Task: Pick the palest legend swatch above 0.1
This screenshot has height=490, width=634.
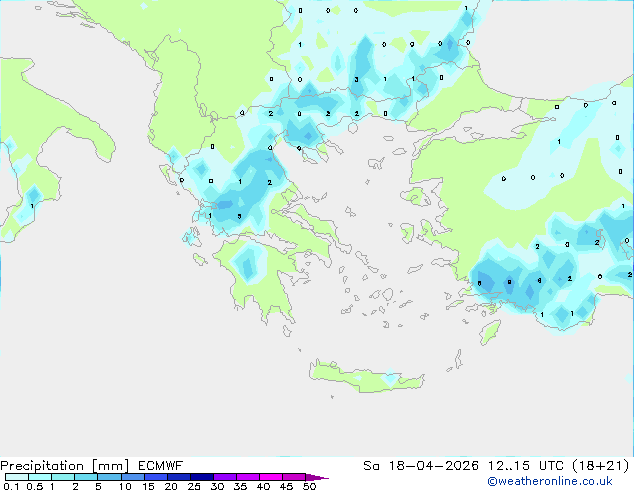Action: point(17,477)
